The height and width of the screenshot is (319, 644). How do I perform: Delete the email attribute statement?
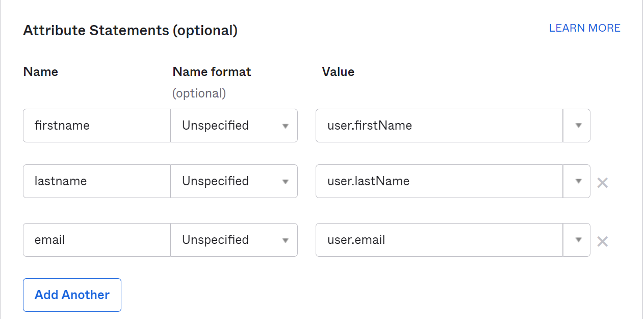602,241
